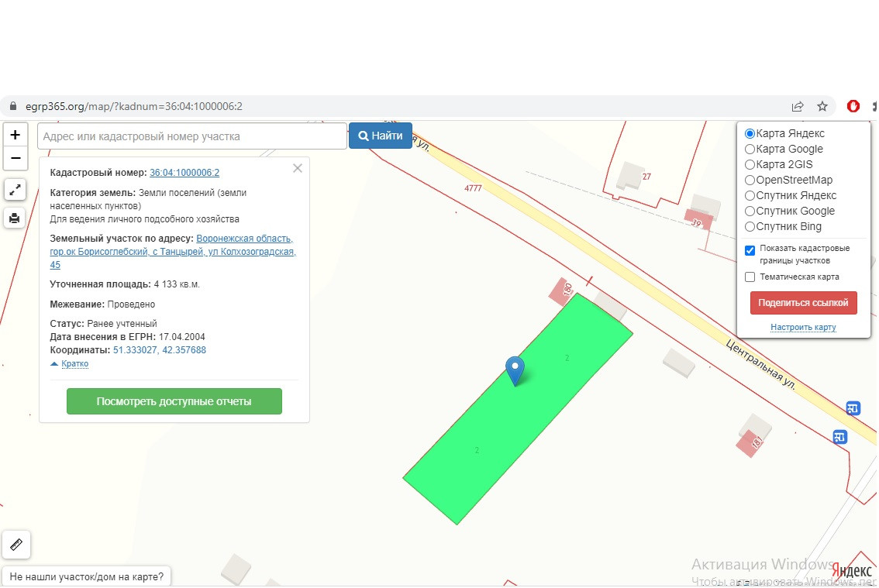Click the green highlighted land parcel
The image size is (879, 588).
(x=518, y=409)
